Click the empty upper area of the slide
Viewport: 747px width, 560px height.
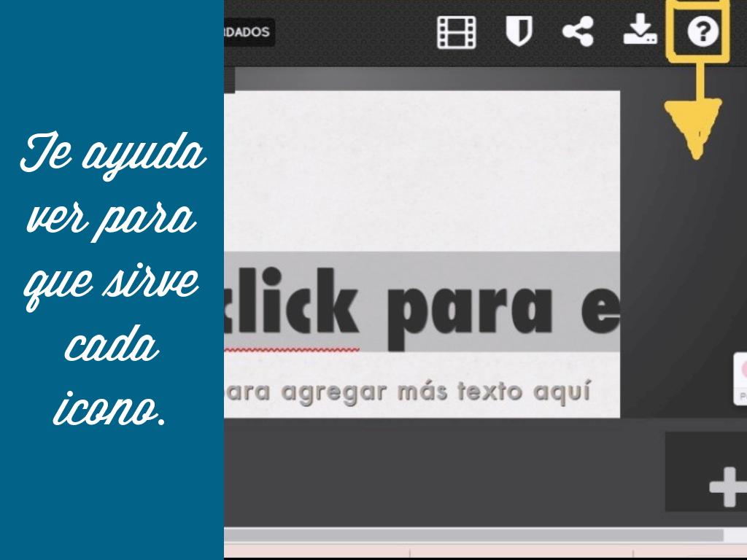click(422, 168)
